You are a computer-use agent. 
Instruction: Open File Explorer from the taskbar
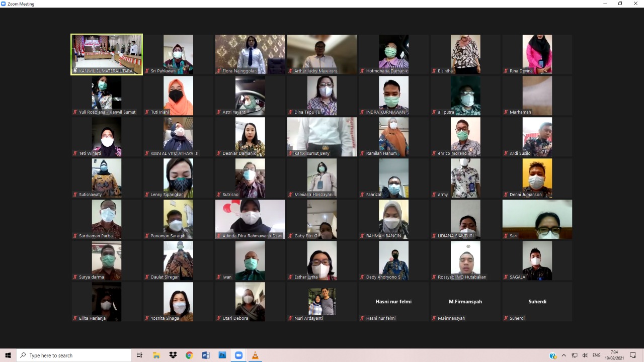point(156,355)
